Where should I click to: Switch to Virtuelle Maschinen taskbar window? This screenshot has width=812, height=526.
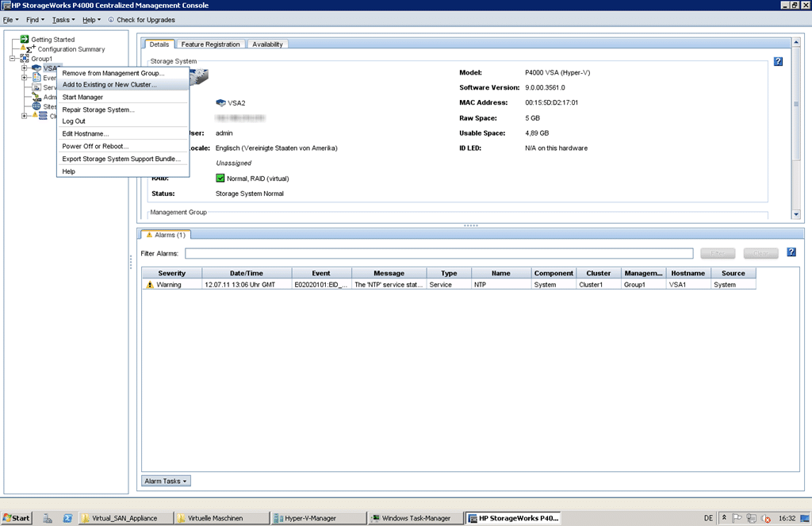221,518
